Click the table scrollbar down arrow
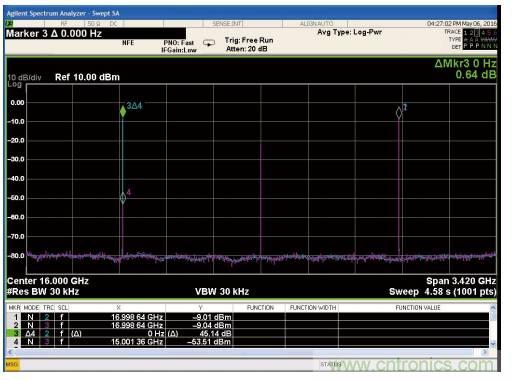 pos(493,343)
